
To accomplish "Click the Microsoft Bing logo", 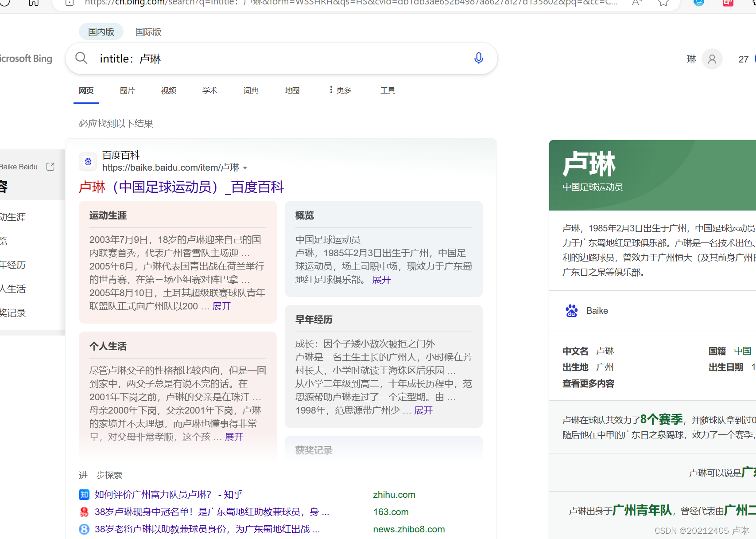I will (x=26, y=59).
